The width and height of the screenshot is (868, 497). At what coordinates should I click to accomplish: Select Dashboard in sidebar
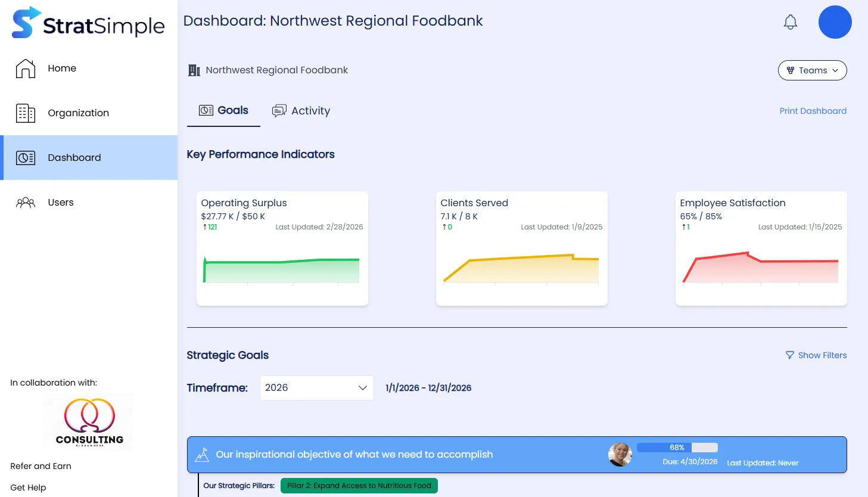click(89, 158)
